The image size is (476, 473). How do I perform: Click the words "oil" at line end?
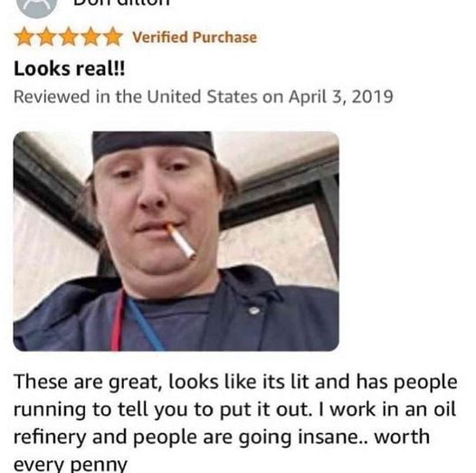pyautogui.click(x=444, y=409)
